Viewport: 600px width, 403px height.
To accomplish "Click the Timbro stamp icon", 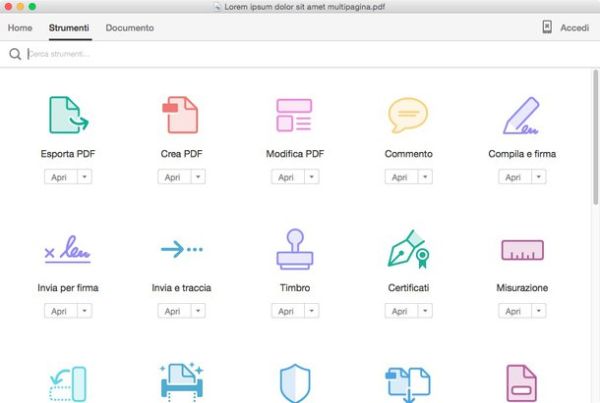I will 294,249.
